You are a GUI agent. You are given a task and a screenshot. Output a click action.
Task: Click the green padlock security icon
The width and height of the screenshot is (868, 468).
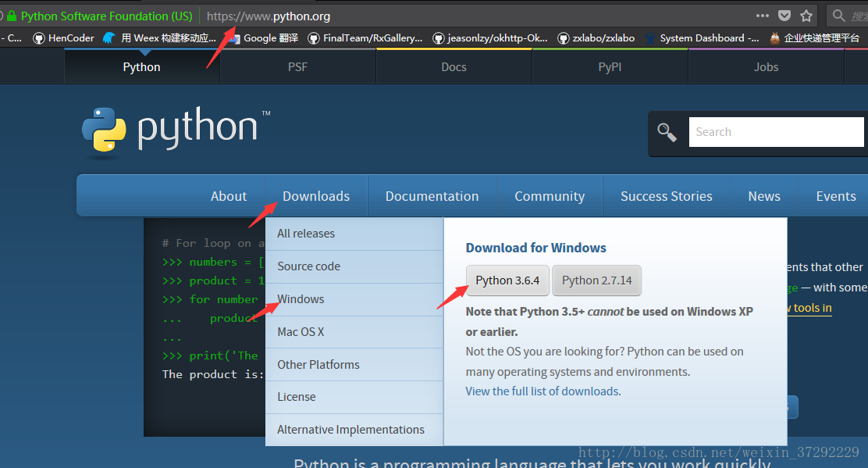12,16
